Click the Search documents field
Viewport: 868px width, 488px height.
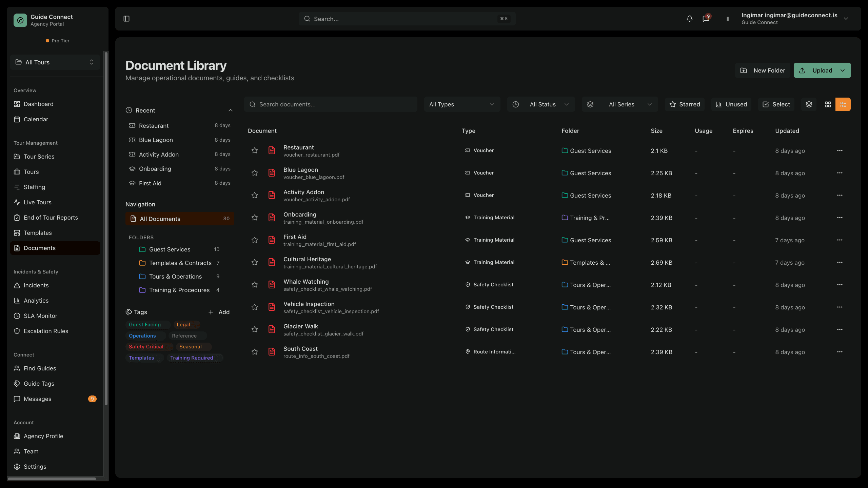click(x=331, y=104)
